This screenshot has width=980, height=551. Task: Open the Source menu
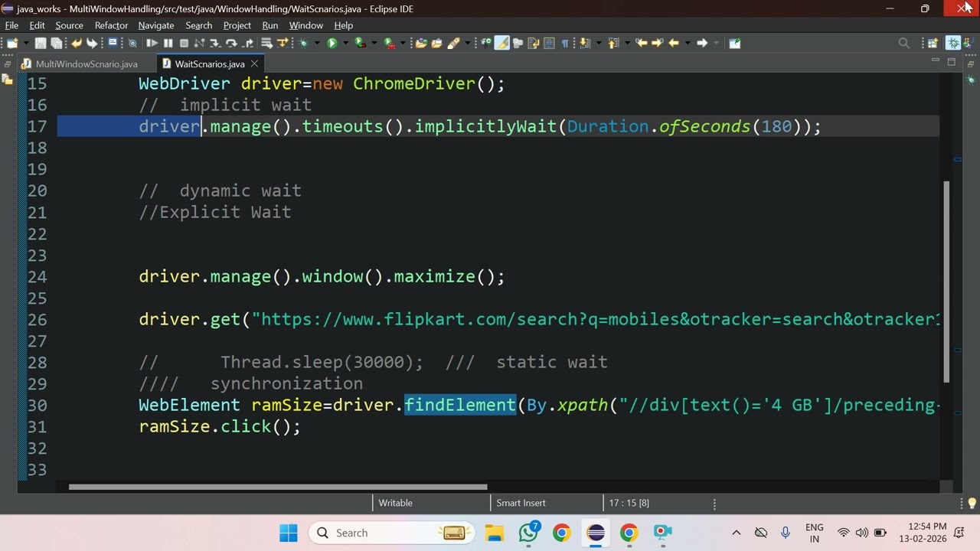(x=69, y=25)
